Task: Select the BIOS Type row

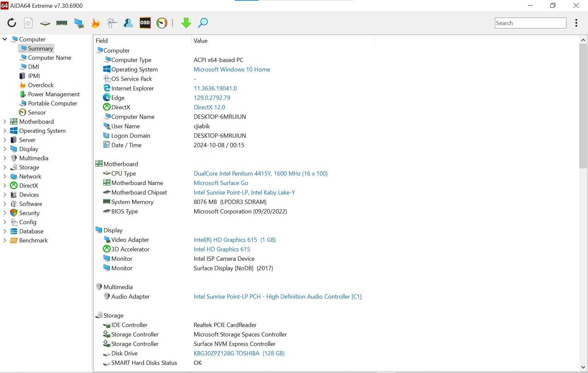Action: [195, 211]
